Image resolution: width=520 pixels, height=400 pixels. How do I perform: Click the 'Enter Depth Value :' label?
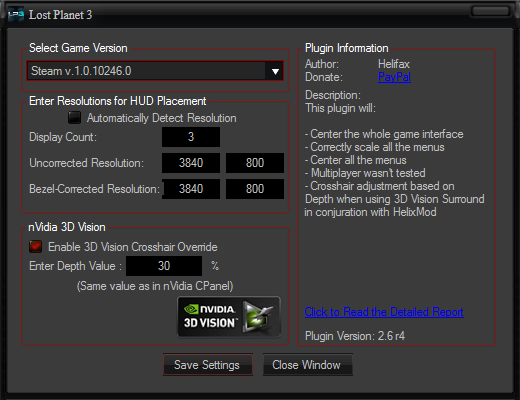(76, 266)
